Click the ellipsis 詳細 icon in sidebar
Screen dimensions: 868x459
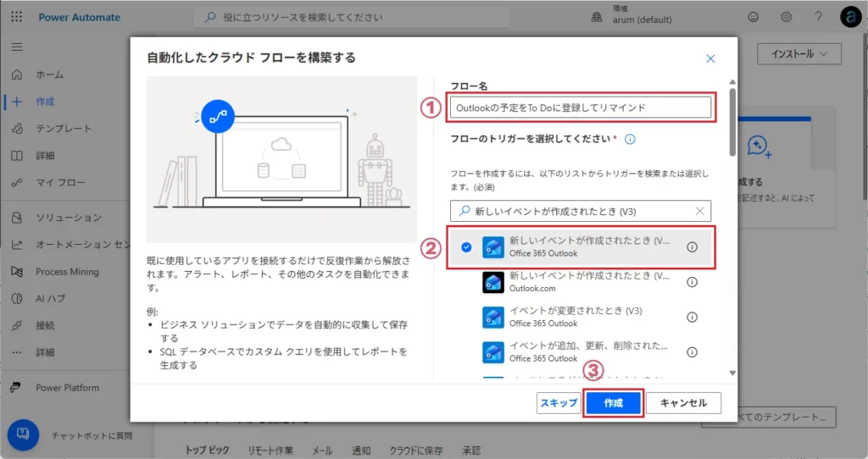[x=17, y=352]
